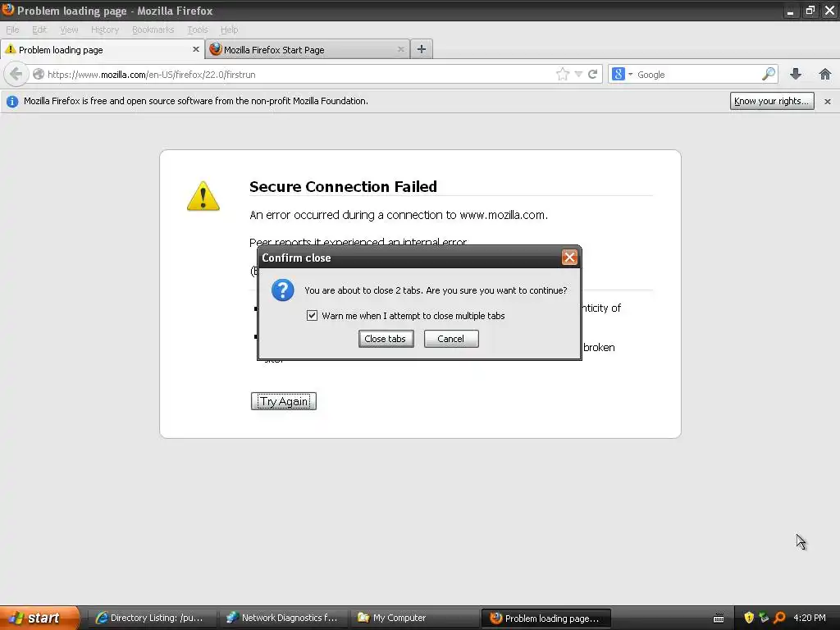Open the View menu
Viewport: 840px width, 630px height.
(x=69, y=30)
